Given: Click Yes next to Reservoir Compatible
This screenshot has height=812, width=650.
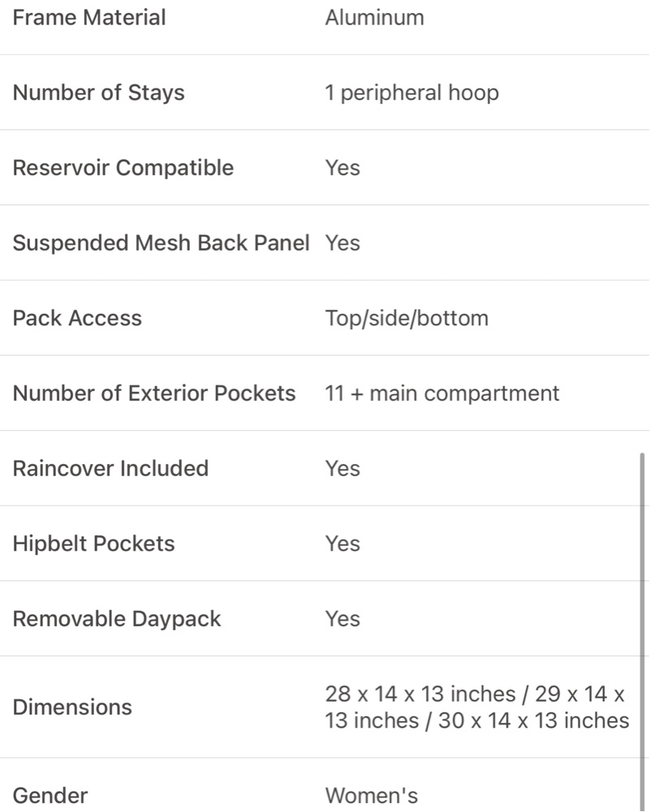Looking at the screenshot, I should coord(342,168).
